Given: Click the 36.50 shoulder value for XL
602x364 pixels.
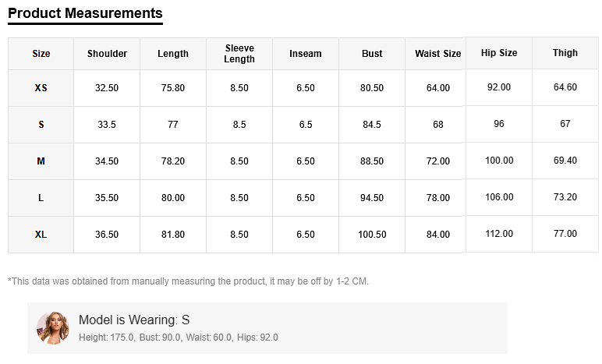Looking at the screenshot, I should click(x=107, y=235).
